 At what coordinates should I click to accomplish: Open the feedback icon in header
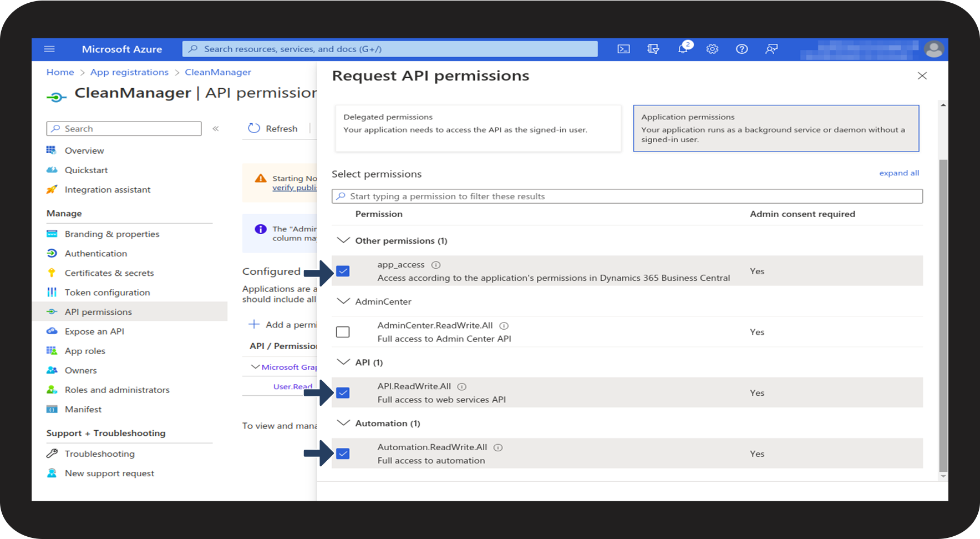(x=771, y=49)
